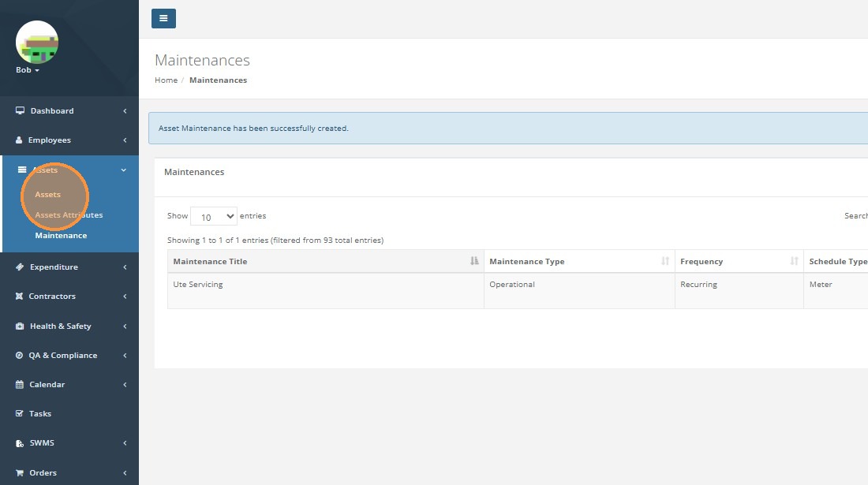The width and height of the screenshot is (868, 485).
Task: Open the entries per page dropdown
Action: [x=213, y=216]
